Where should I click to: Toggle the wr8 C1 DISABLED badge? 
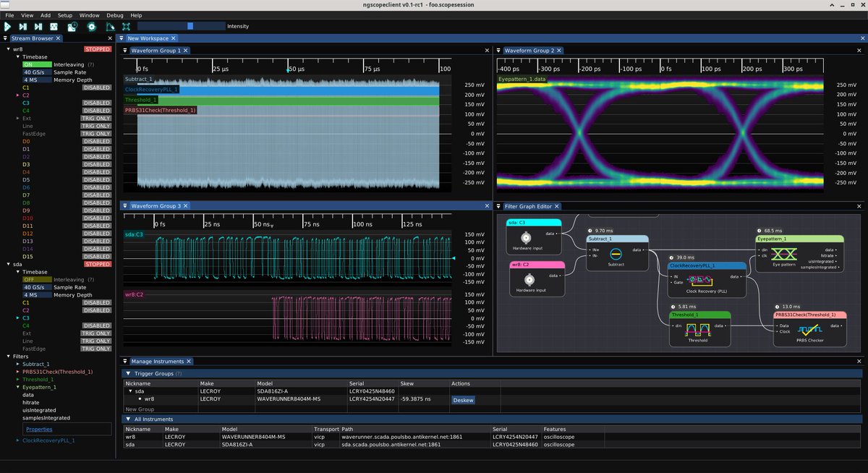97,88
